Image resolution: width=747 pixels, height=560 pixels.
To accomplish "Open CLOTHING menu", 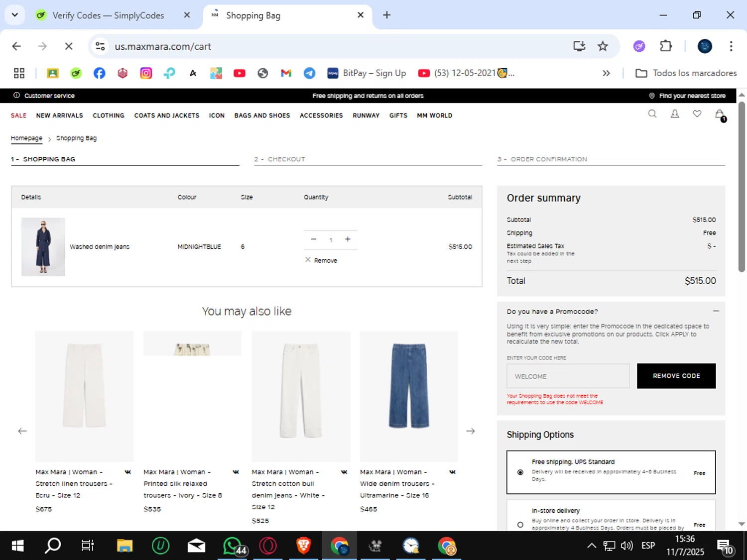I will click(x=109, y=115).
